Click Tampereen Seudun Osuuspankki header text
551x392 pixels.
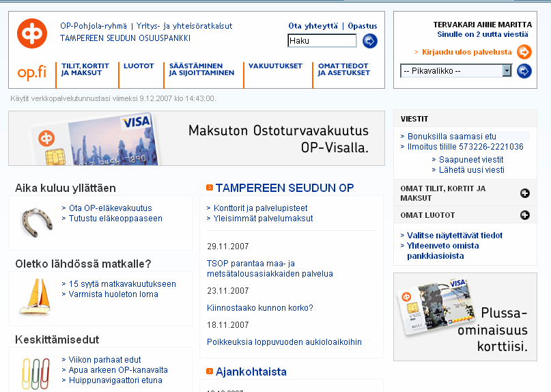pyautogui.click(x=126, y=38)
